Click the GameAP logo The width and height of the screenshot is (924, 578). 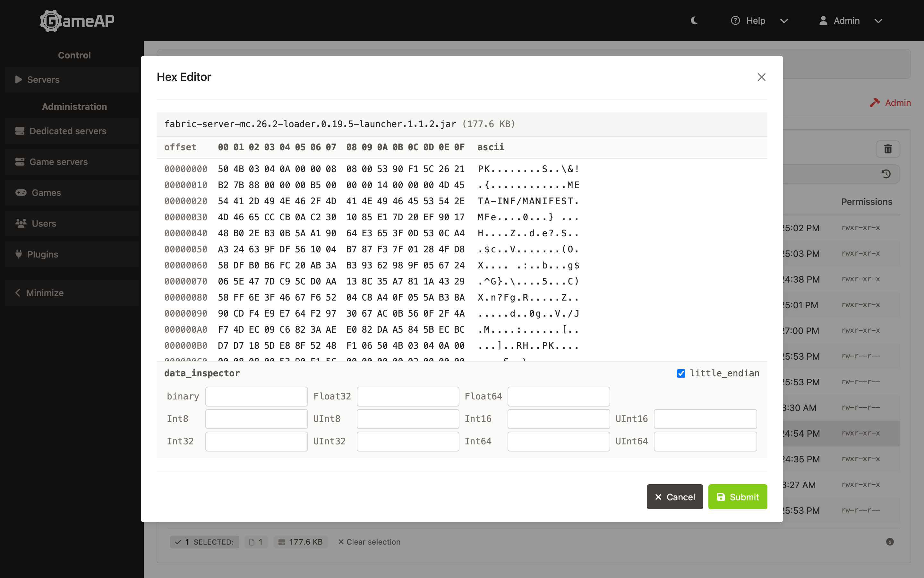77,21
